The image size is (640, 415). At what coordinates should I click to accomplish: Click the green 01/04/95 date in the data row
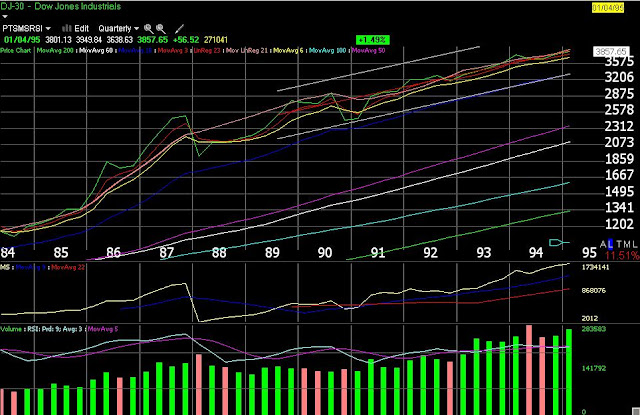(x=22, y=40)
